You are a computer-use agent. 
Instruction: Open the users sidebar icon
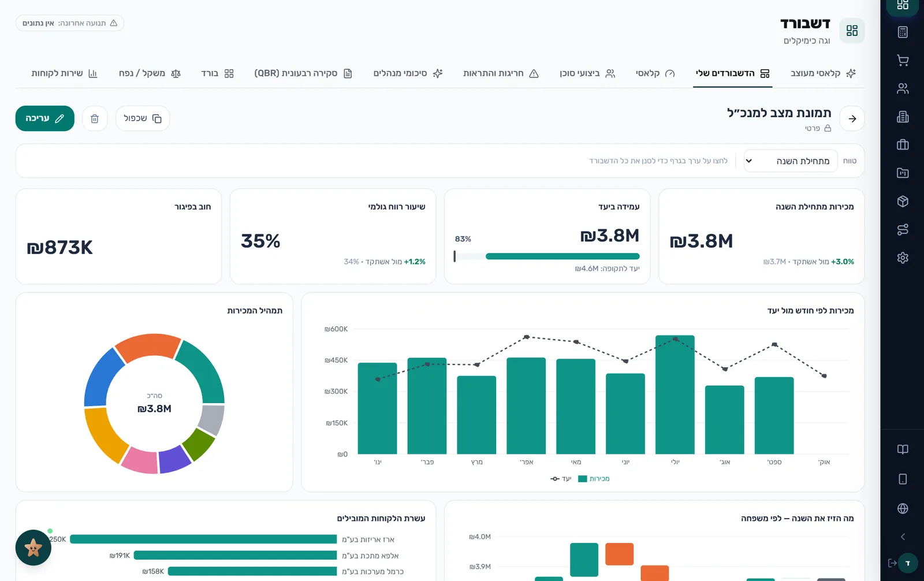903,88
